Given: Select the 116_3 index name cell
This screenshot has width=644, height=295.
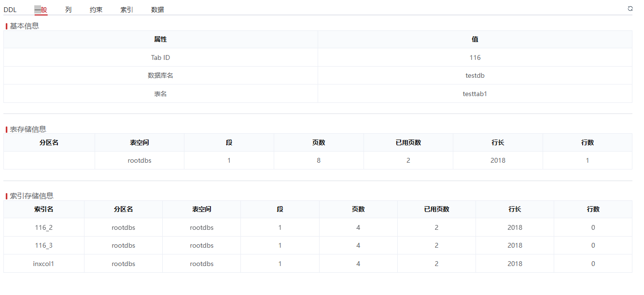Looking at the screenshot, I should tap(43, 245).
